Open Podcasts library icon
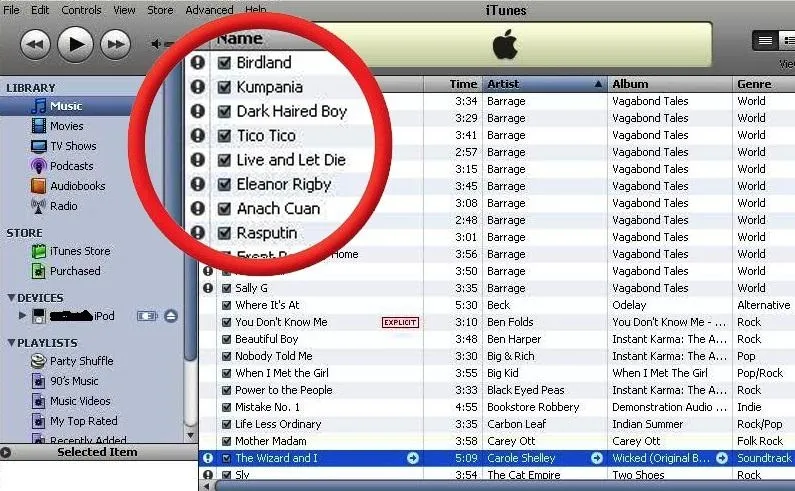Image resolution: width=795 pixels, height=491 pixels. pyautogui.click(x=39, y=166)
